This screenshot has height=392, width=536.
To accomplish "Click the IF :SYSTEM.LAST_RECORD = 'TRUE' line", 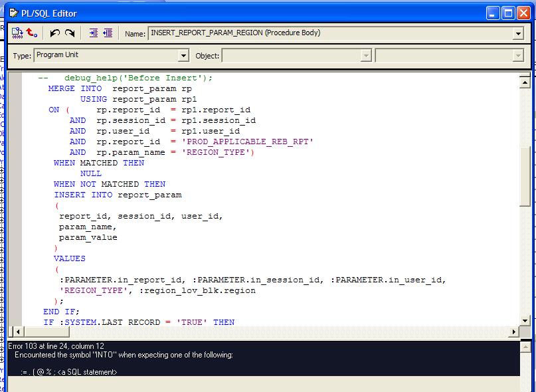I will (x=139, y=322).
